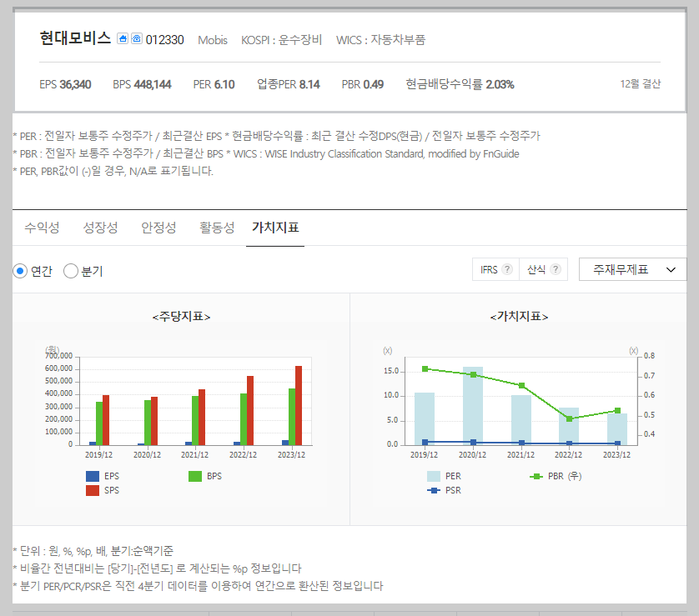Click the <가치지표> chart title
This screenshot has width=699, height=616.
tap(520, 317)
